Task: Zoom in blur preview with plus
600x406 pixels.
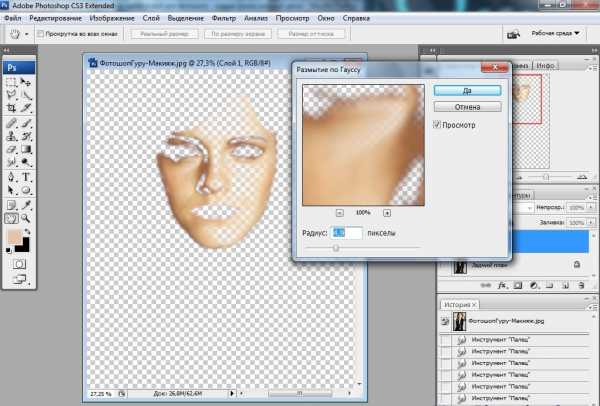Action: 387,213
